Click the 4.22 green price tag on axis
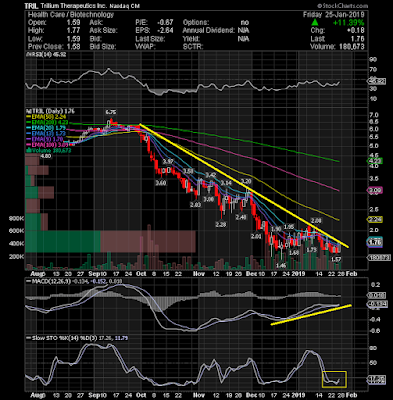 click(375, 161)
